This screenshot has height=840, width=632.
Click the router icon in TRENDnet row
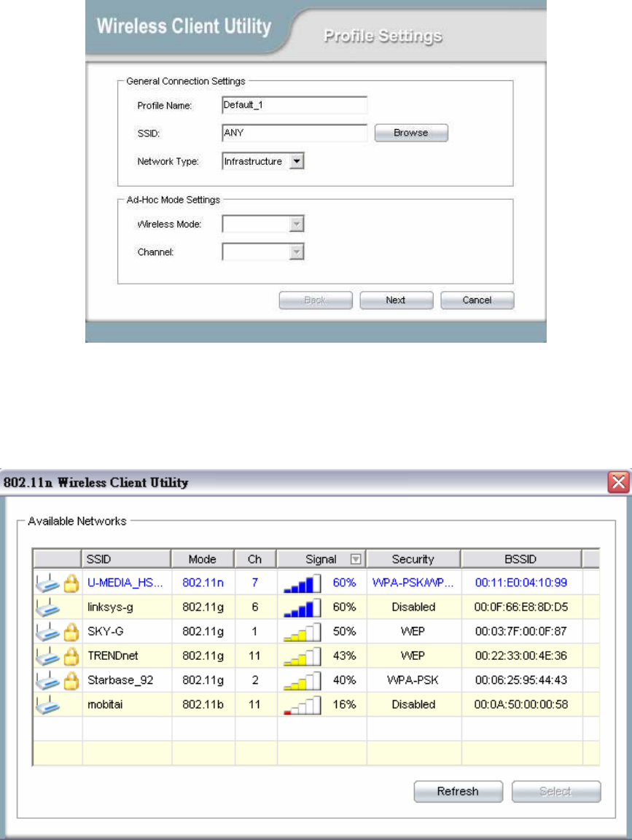click(x=47, y=656)
